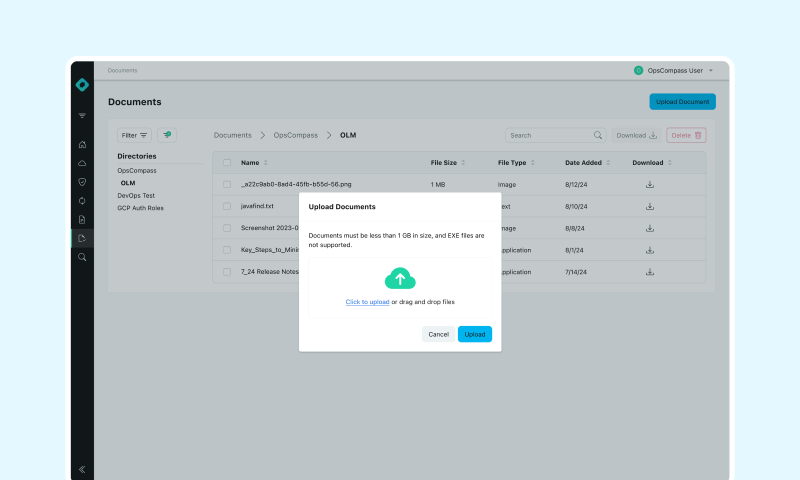The width and height of the screenshot is (800, 480).
Task: Click Upload Document button
Action: tap(683, 102)
